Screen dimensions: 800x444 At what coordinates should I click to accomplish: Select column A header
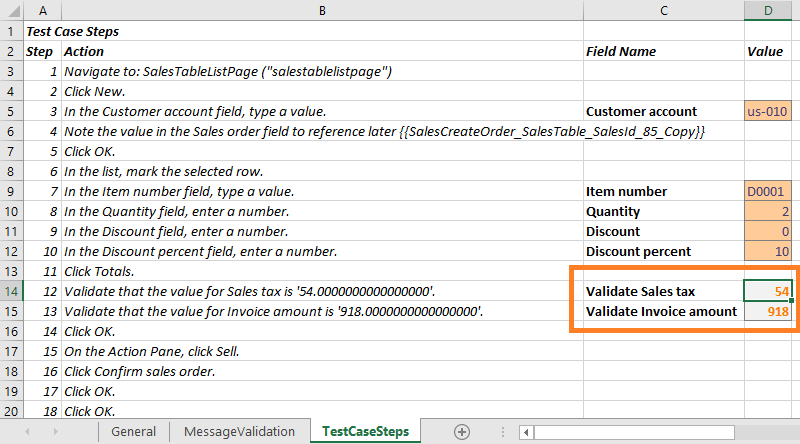[43, 10]
